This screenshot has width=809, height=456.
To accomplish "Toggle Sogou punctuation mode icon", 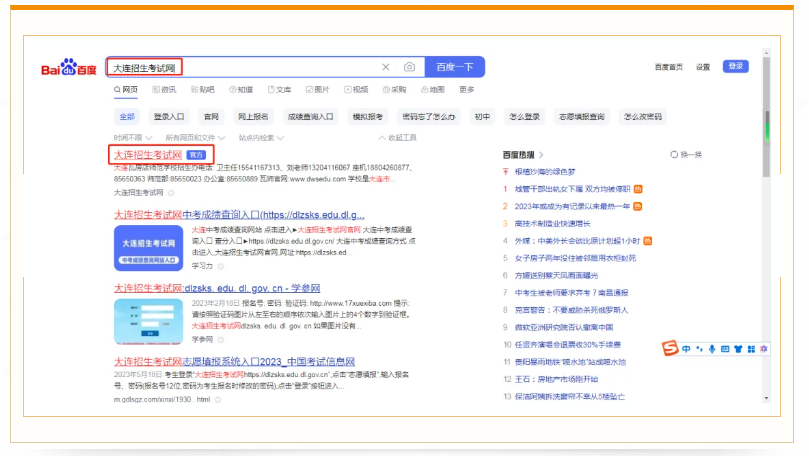I will tap(699, 348).
